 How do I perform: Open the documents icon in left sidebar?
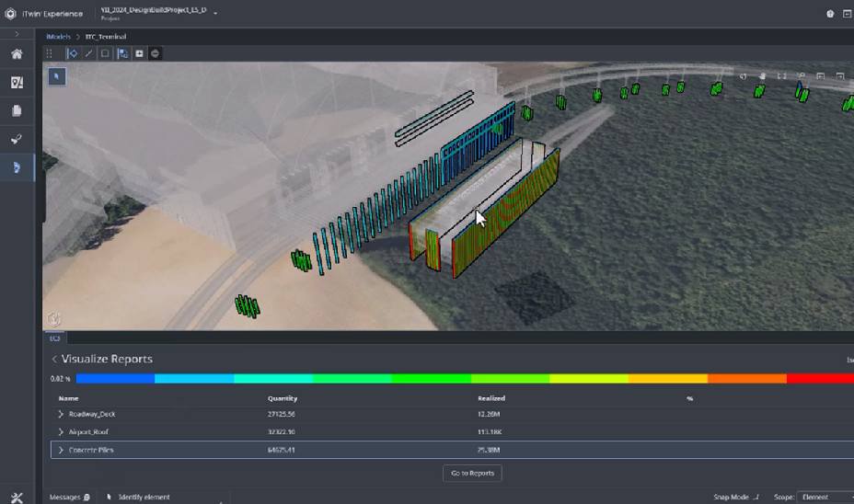[17, 111]
